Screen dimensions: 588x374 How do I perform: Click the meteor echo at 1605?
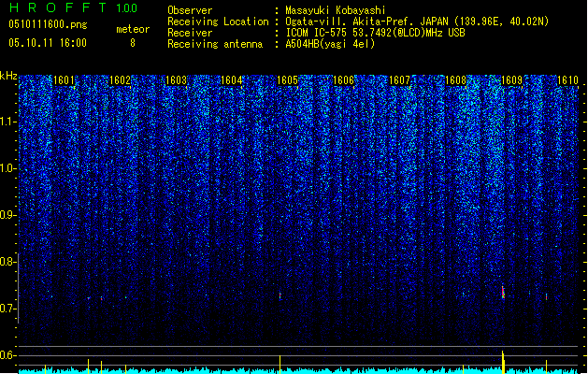[280, 295]
